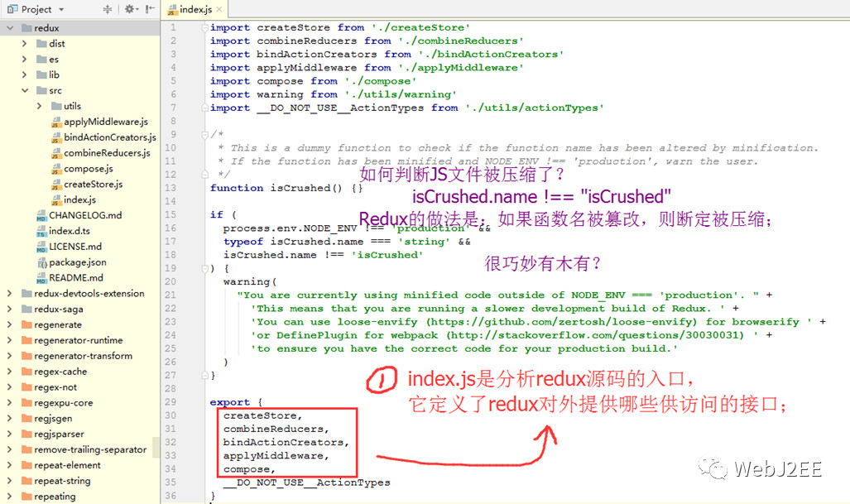Close the index.js tab
This screenshot has height=504, width=850.
coord(219,9)
